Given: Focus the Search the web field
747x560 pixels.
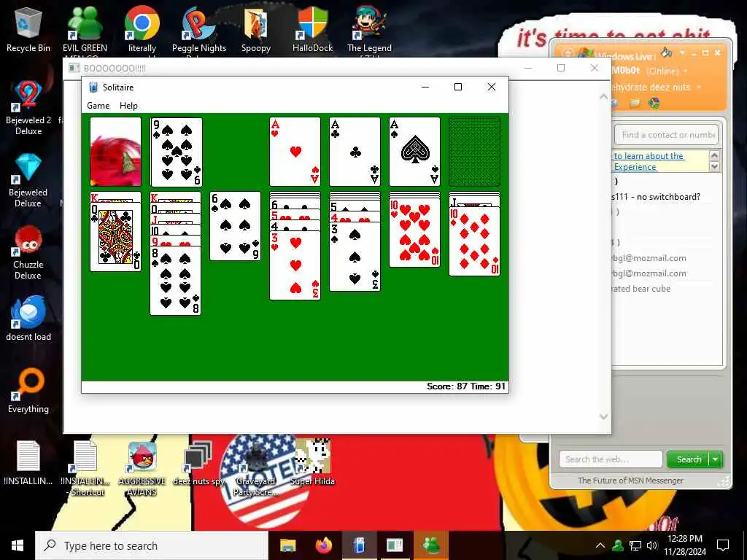Looking at the screenshot, I should [x=611, y=459].
